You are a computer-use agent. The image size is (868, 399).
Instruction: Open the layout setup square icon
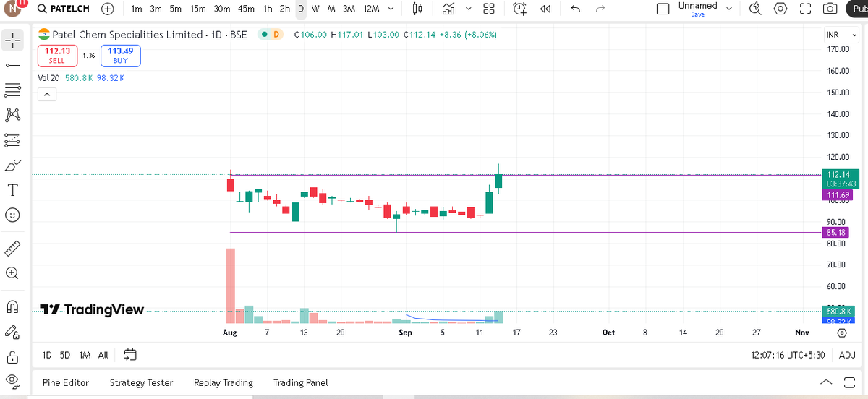pyautogui.click(x=663, y=9)
